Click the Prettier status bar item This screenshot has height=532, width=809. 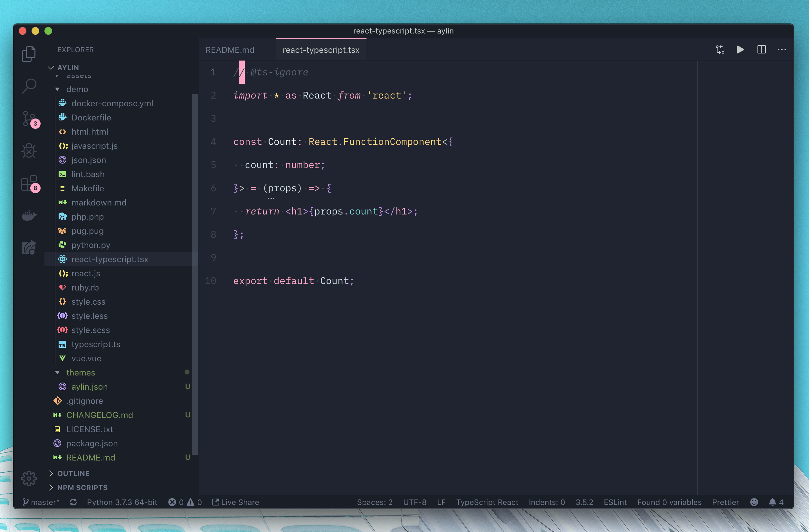[x=725, y=502]
